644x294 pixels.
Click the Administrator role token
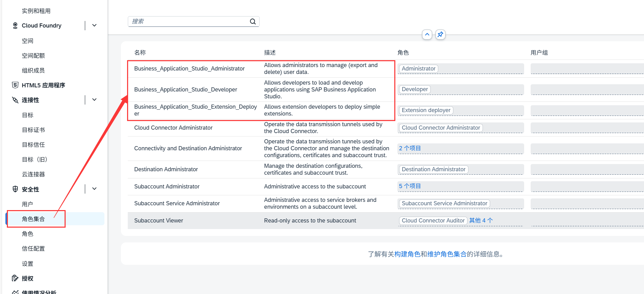[x=418, y=69]
